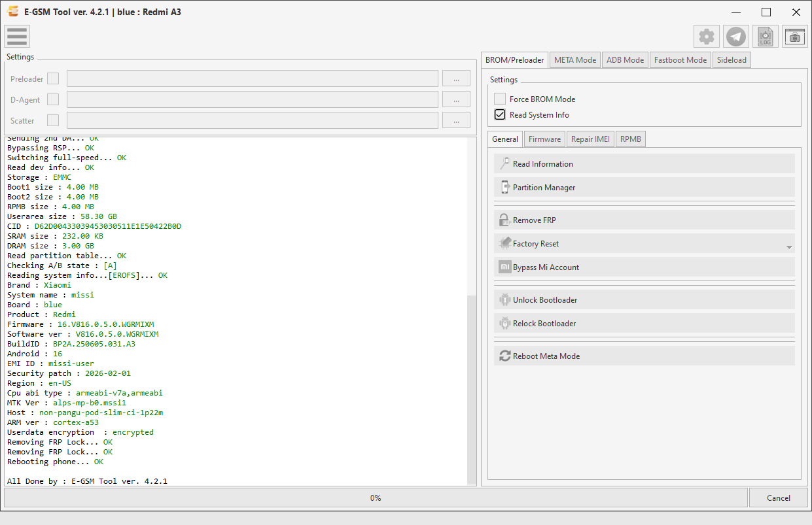Enable Force BROM Mode checkbox
This screenshot has height=525, width=812.
500,99
